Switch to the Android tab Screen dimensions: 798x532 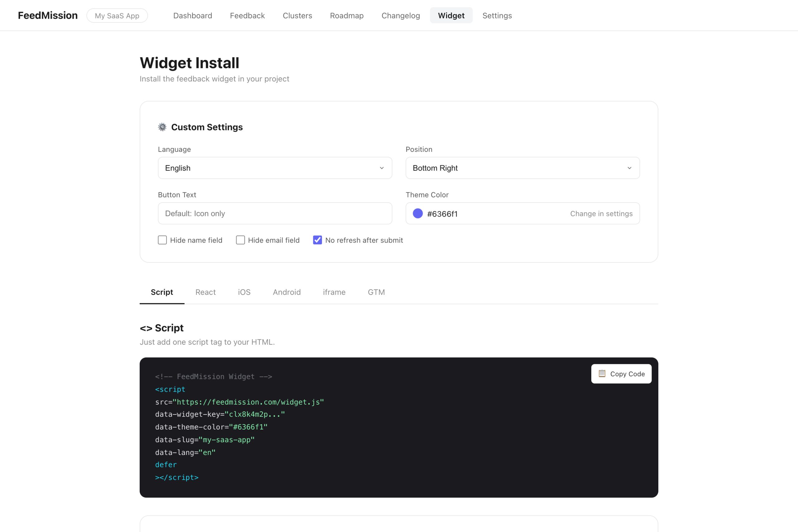click(x=286, y=292)
